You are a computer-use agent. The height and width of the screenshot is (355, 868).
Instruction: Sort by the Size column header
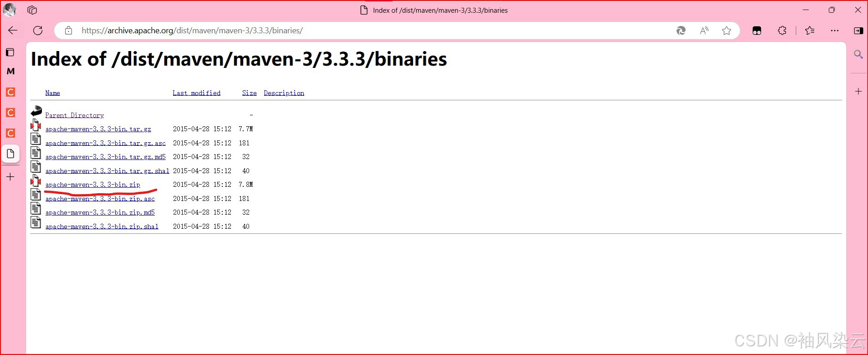(x=249, y=93)
